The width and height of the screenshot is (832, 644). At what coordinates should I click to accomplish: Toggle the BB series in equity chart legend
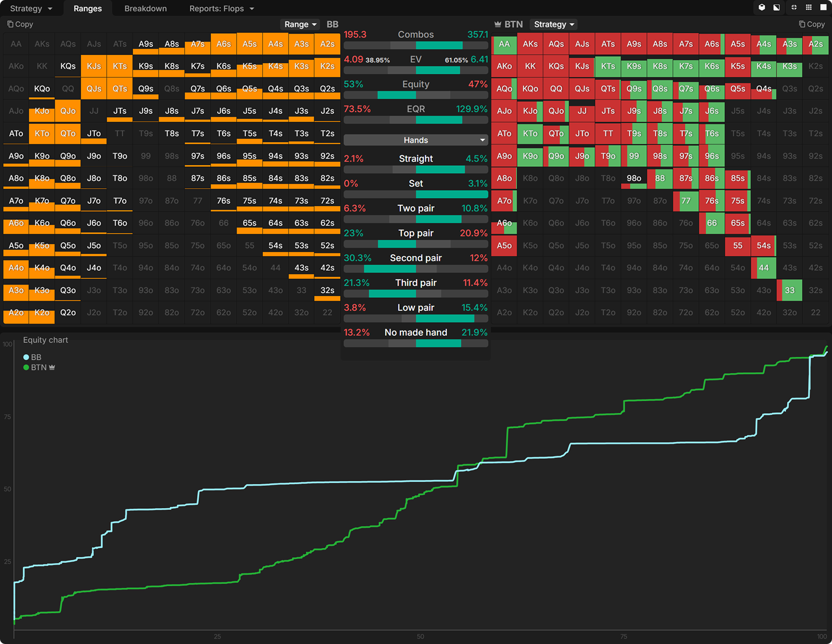[32, 357]
